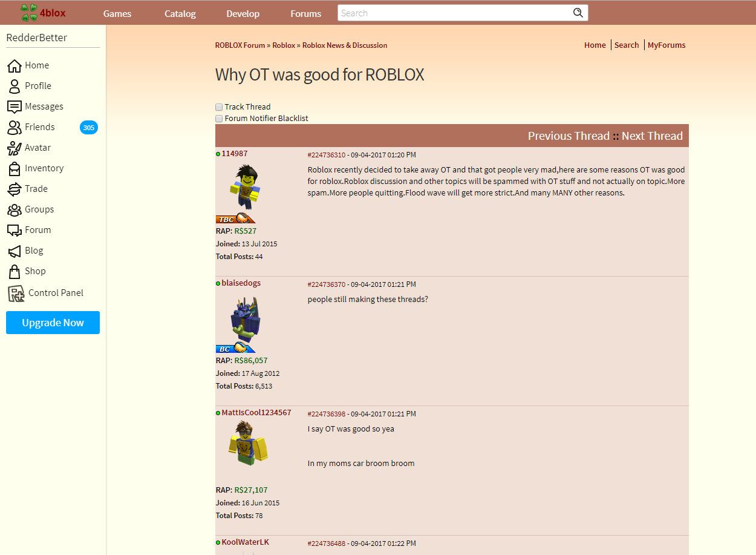Open Trade via arrows icon

click(15, 189)
